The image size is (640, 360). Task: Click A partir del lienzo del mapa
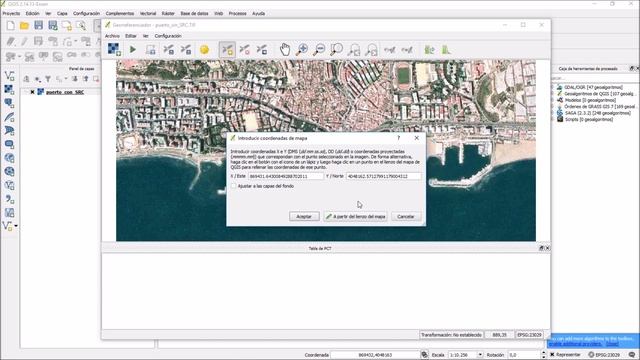tap(355, 216)
